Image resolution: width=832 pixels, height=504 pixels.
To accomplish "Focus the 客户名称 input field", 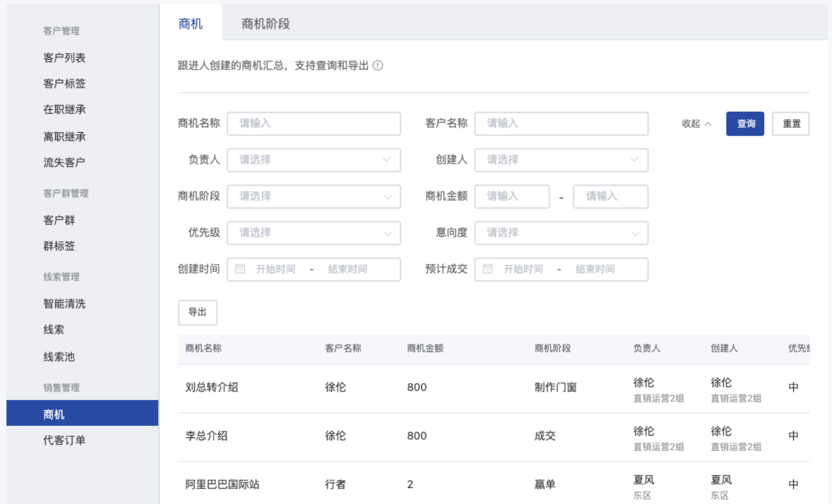I will (562, 124).
